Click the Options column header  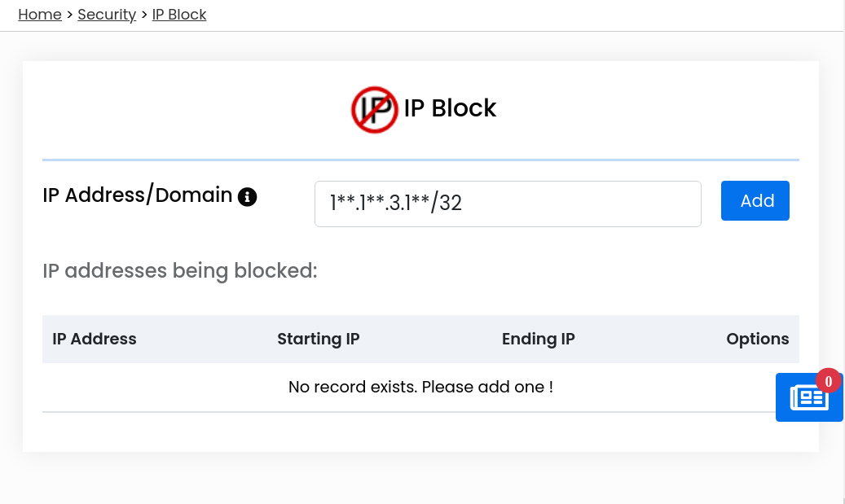point(757,340)
